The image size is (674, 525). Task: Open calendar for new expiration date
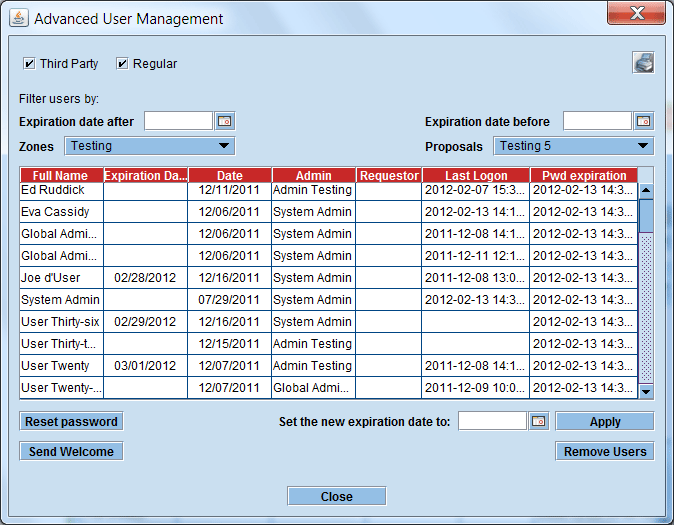539,421
